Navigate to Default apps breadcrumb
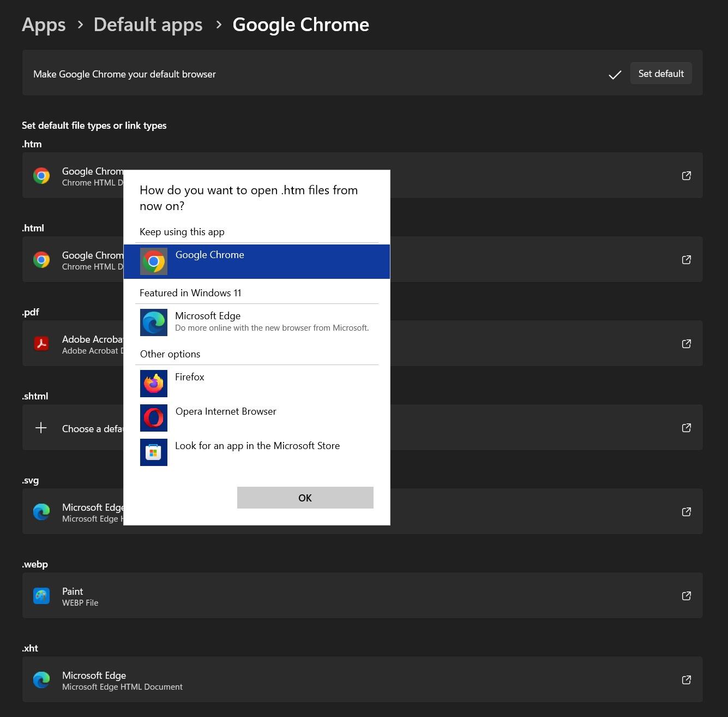This screenshot has height=717, width=728. click(x=148, y=25)
